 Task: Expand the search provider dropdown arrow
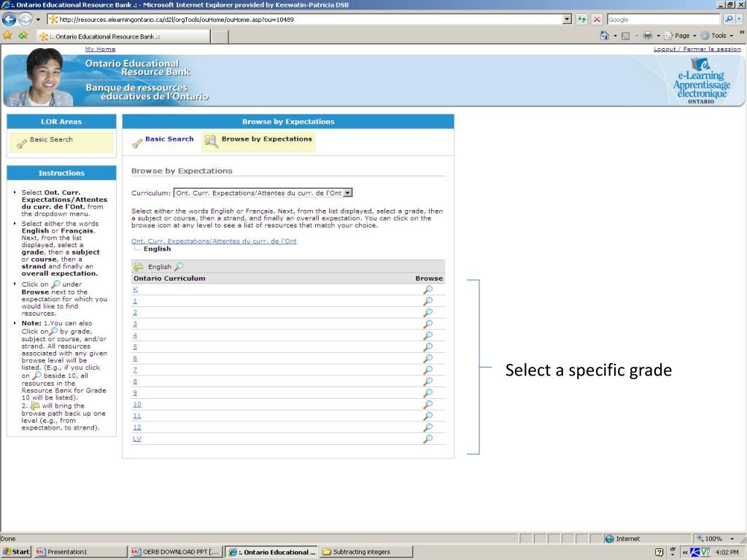click(739, 20)
